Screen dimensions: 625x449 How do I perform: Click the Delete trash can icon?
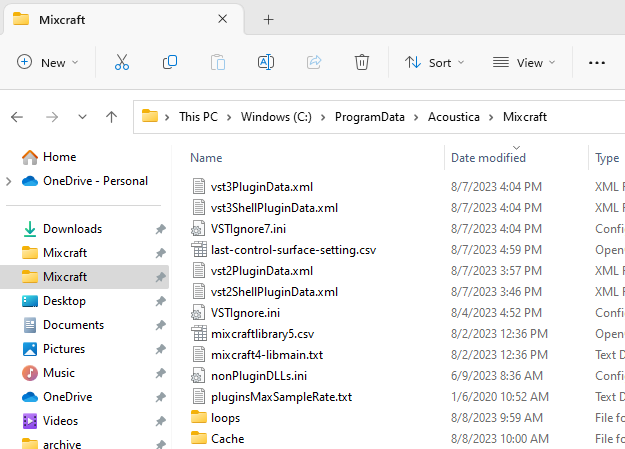pyautogui.click(x=362, y=62)
